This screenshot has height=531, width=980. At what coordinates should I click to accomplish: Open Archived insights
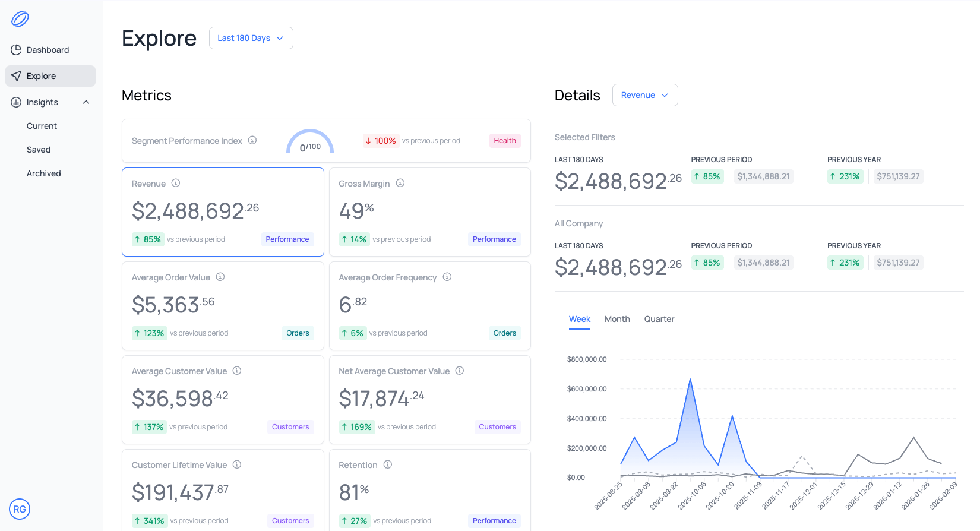tap(44, 173)
